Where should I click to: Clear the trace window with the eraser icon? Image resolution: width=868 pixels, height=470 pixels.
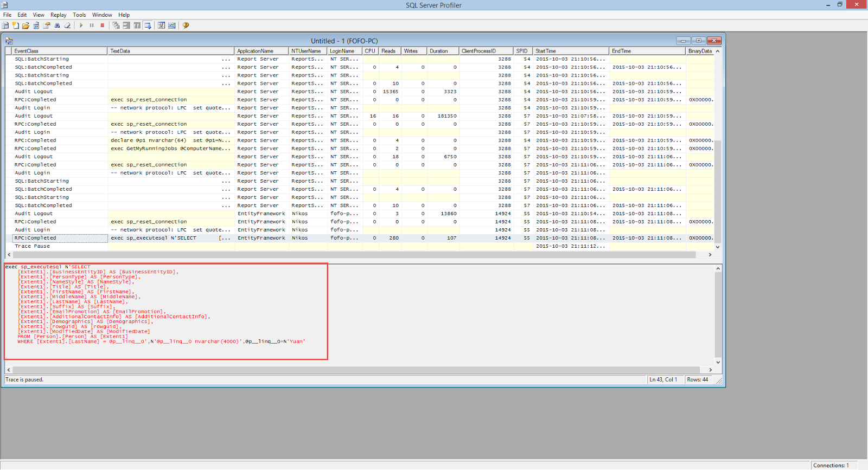click(67, 25)
